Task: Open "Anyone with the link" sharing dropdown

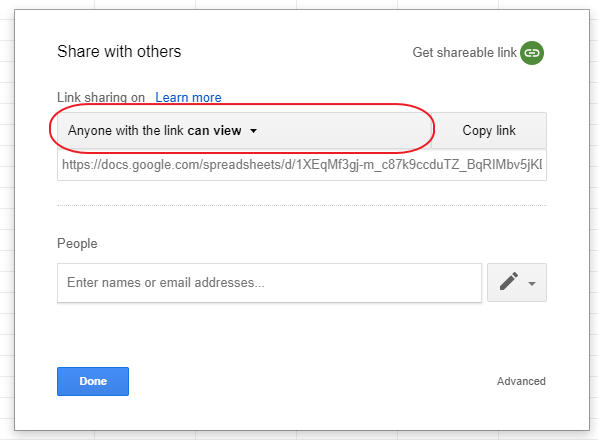Action: click(244, 130)
